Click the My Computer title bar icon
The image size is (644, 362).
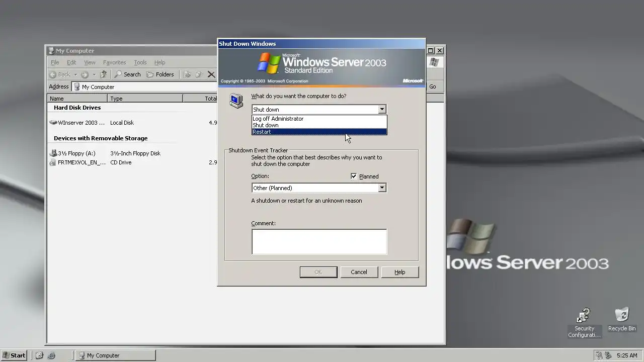(x=51, y=51)
